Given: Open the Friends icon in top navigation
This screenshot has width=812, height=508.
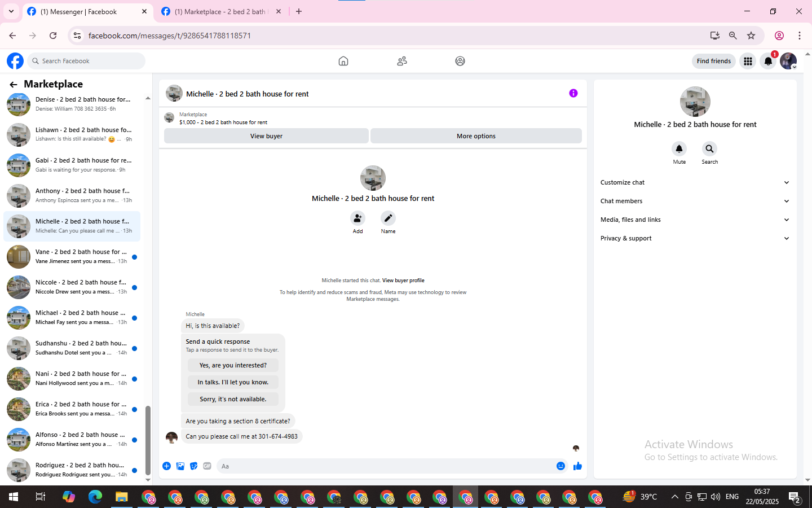Looking at the screenshot, I should 402,61.
